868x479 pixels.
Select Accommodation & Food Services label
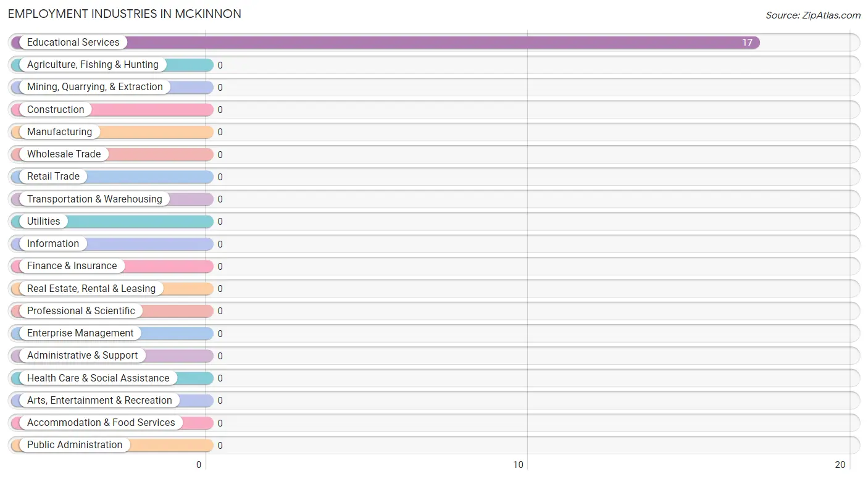(x=101, y=423)
